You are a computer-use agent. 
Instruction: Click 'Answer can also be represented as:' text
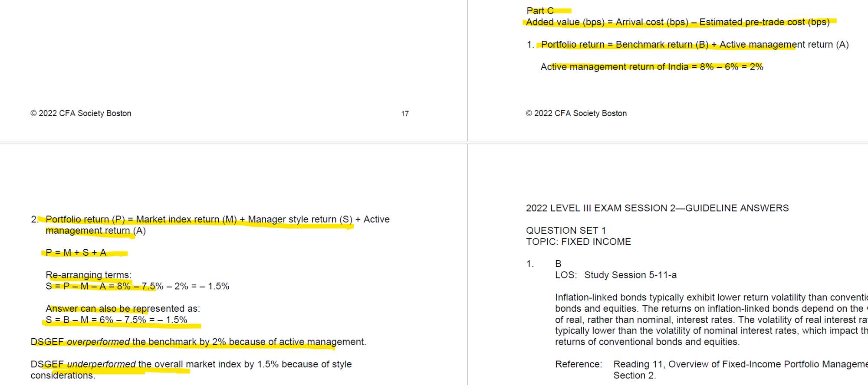click(x=122, y=309)
